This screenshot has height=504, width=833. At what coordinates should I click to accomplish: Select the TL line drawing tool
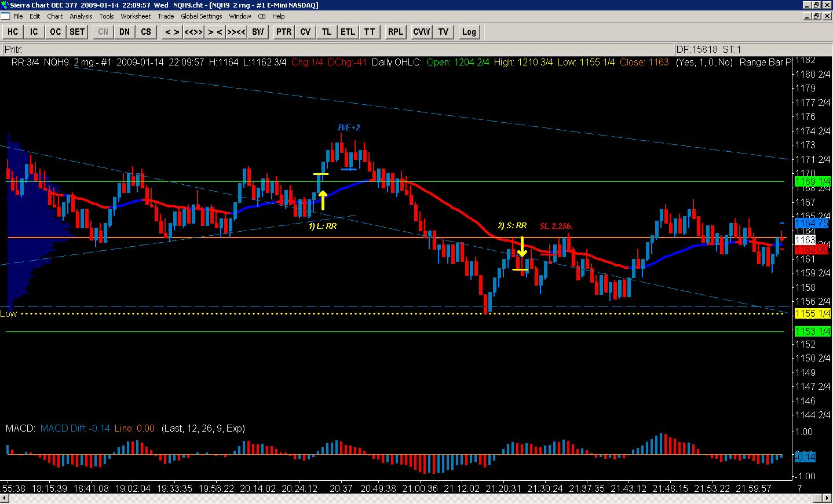[x=327, y=32]
